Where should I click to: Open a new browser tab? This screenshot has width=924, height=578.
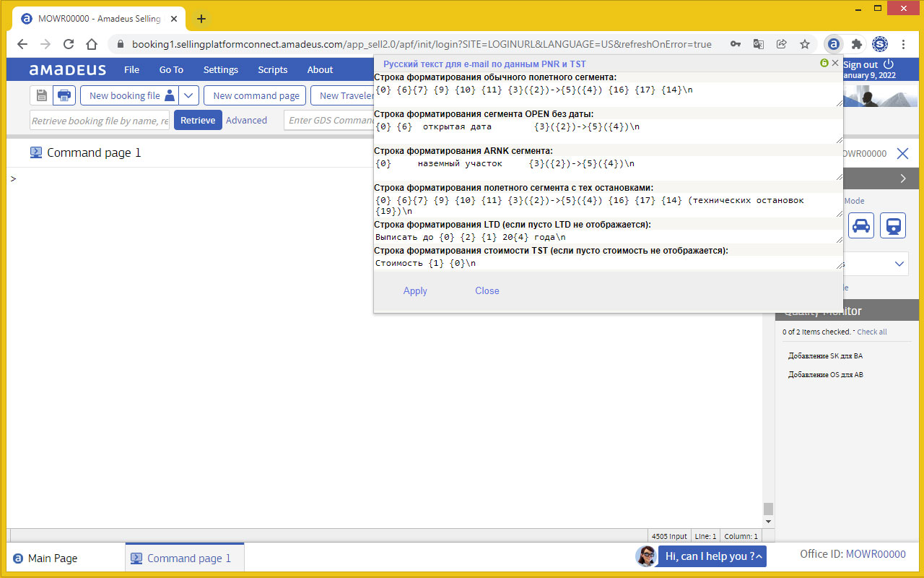click(x=201, y=19)
